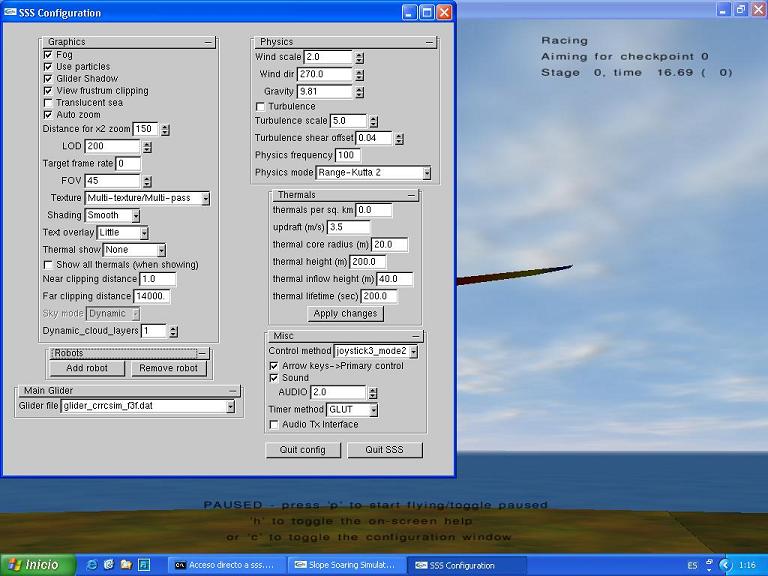The width and height of the screenshot is (768, 576).
Task: Enable Translucent sea option
Action: click(48, 103)
